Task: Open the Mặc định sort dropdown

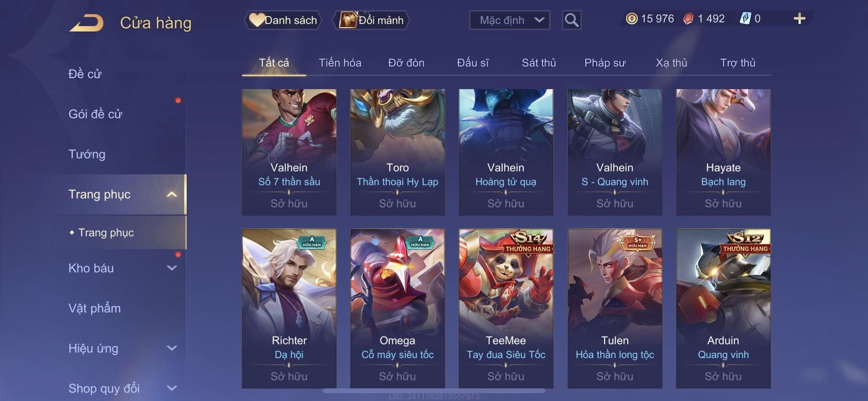Action: (x=509, y=20)
